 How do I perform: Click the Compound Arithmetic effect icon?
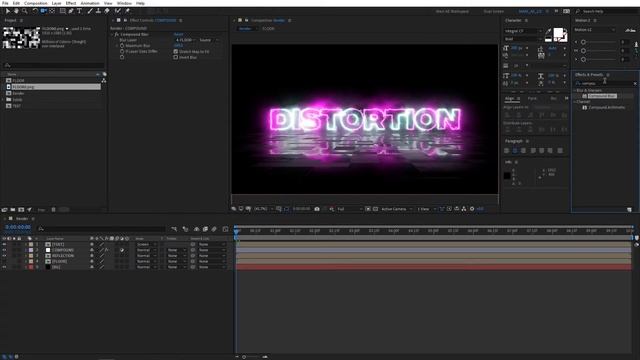pos(584,107)
